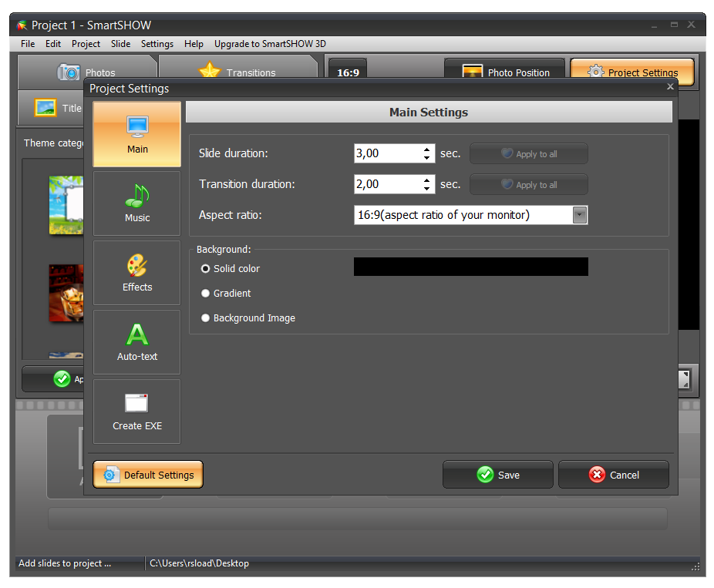714x588 pixels.
Task: Pick the black solid background color swatch
Action: pos(471,267)
